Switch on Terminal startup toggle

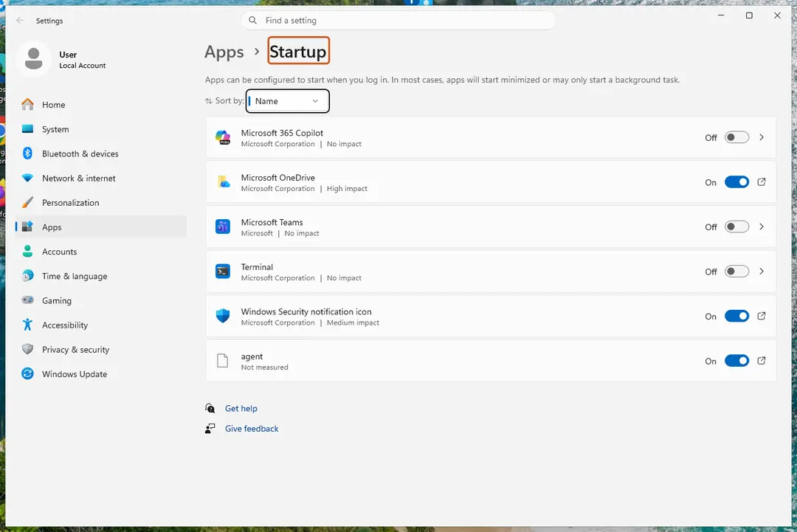pyautogui.click(x=736, y=272)
